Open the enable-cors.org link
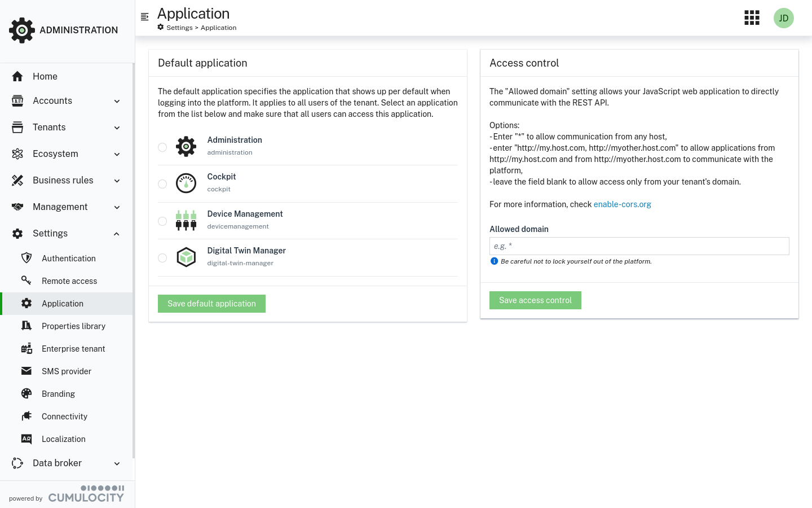The width and height of the screenshot is (812, 508). point(622,204)
